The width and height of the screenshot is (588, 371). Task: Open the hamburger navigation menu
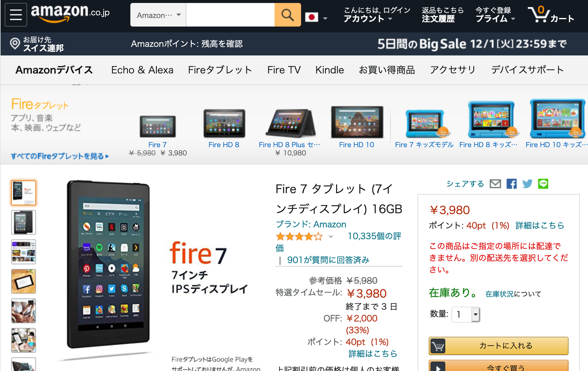16,15
